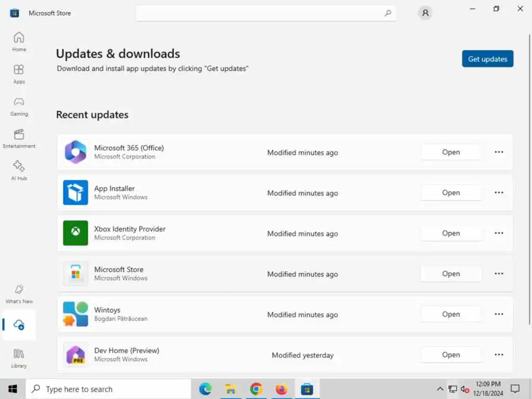532x399 pixels.
Task: Select the Downloads cloud icon in sidebar
Action: [x=19, y=325]
